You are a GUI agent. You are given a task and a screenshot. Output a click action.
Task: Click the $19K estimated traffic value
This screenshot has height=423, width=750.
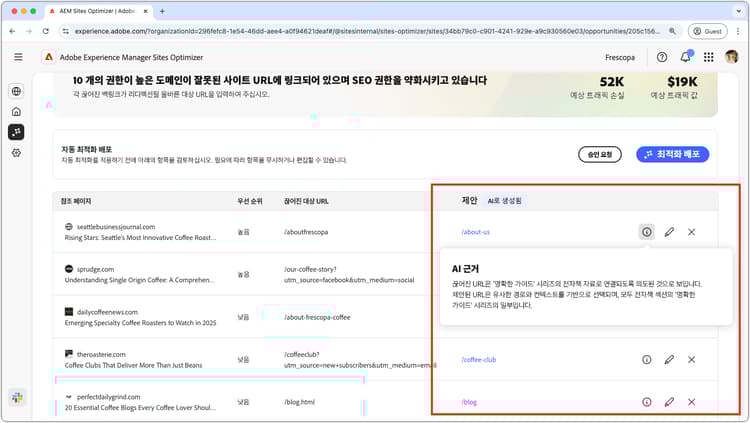pos(683,82)
